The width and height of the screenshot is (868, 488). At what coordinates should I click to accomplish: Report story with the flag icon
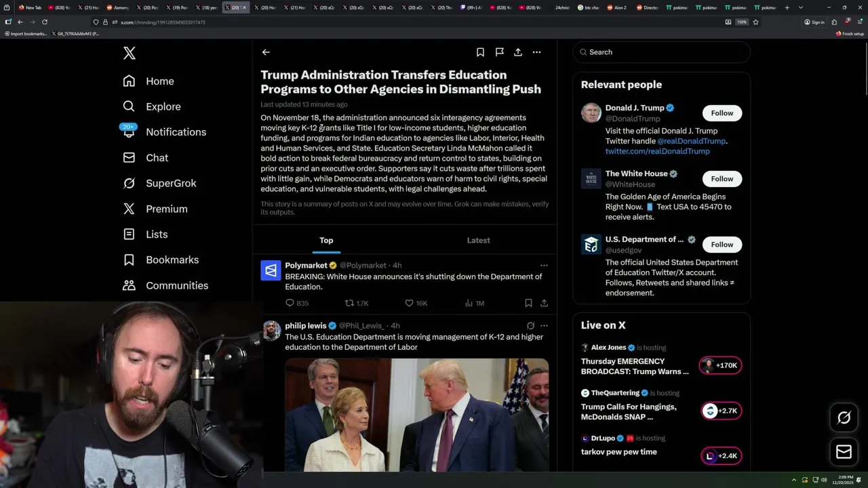(499, 52)
